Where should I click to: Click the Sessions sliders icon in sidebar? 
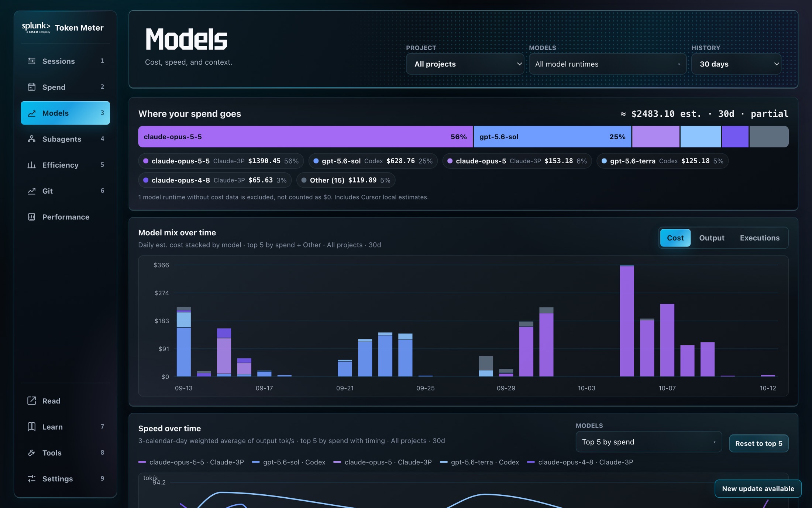(32, 61)
